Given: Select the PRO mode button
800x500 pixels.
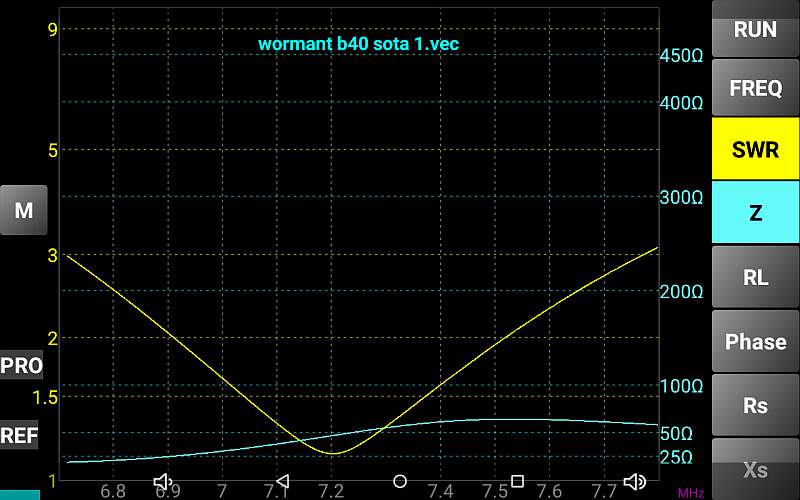Looking at the screenshot, I should tap(21, 366).
